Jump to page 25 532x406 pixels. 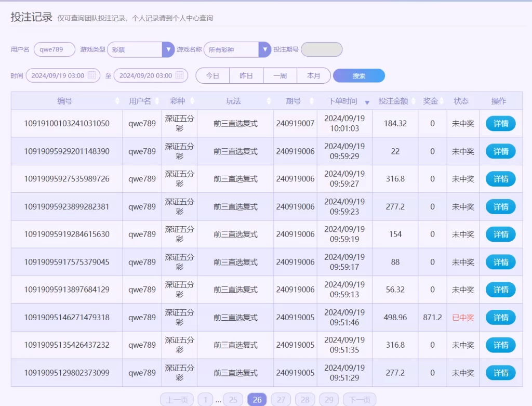coord(233,400)
